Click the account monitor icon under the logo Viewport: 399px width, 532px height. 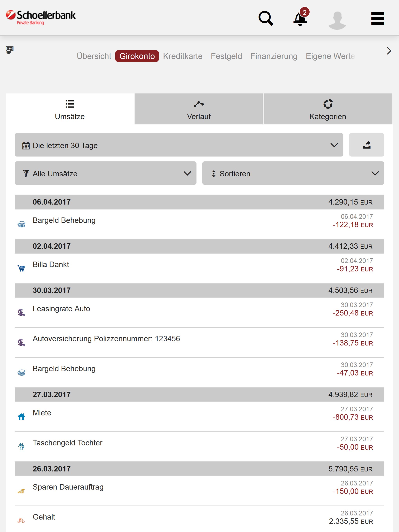(x=10, y=50)
